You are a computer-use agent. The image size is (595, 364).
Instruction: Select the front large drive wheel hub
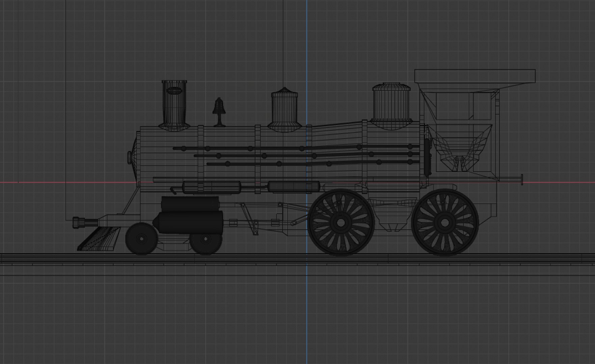(341, 222)
